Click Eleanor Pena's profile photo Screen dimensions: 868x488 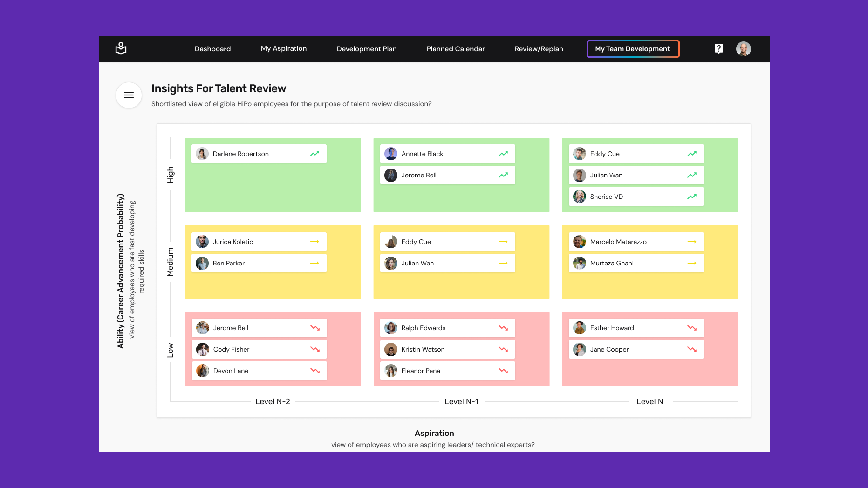390,371
